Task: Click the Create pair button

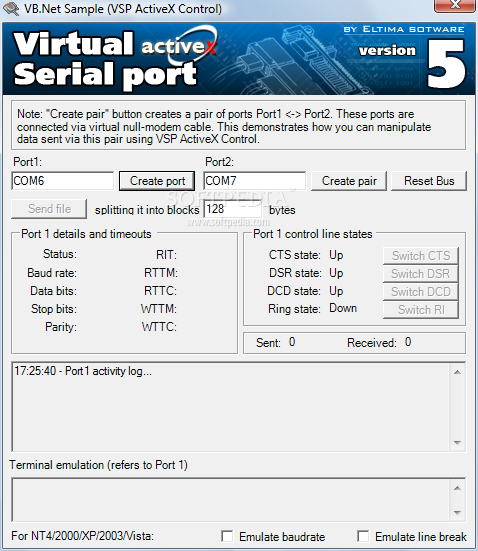Action: (x=349, y=181)
